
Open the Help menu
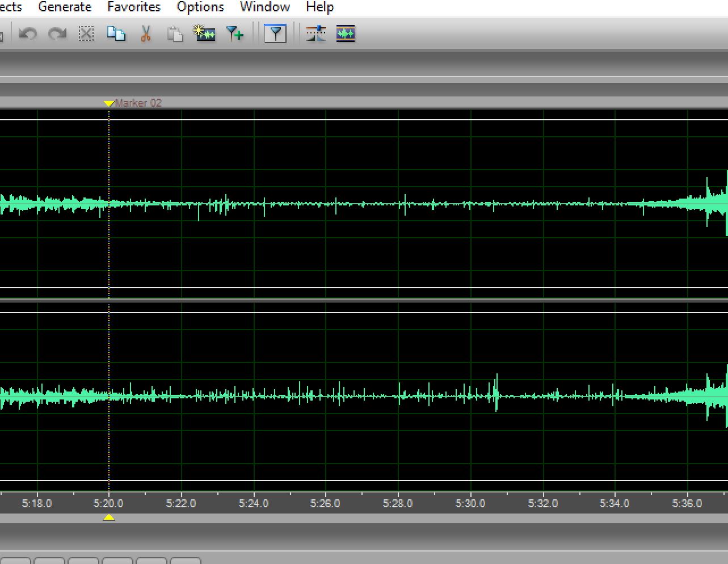[x=319, y=7]
